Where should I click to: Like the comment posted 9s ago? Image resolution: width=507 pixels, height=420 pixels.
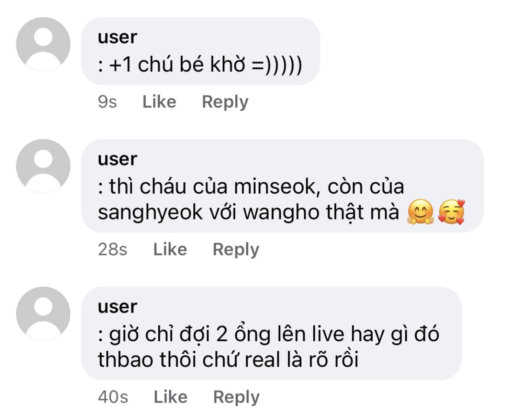(159, 102)
